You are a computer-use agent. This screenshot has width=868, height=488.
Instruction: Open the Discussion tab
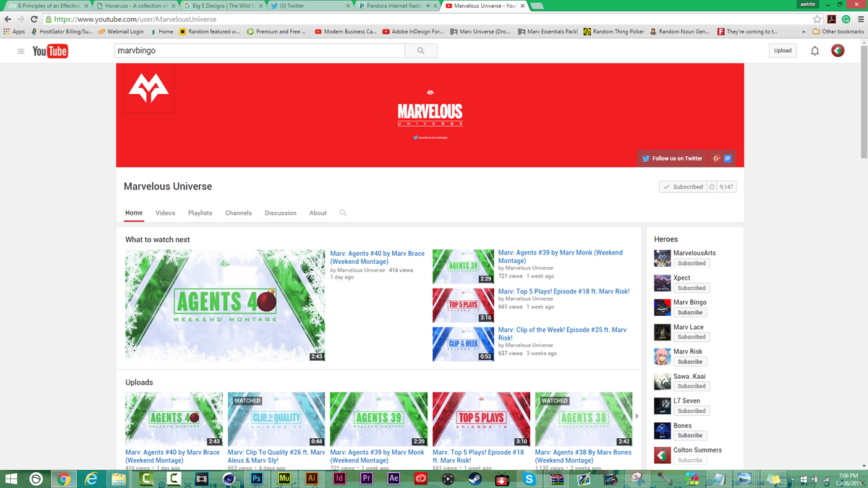(x=281, y=213)
